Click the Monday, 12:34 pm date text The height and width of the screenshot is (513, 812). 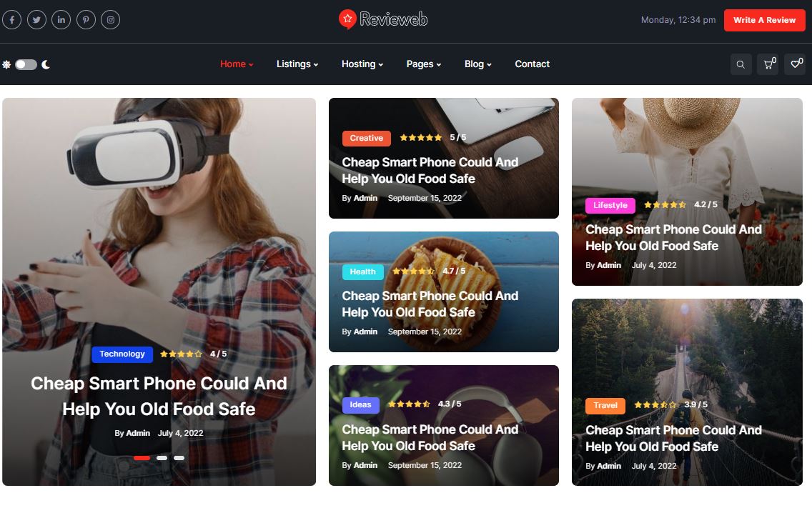point(678,20)
